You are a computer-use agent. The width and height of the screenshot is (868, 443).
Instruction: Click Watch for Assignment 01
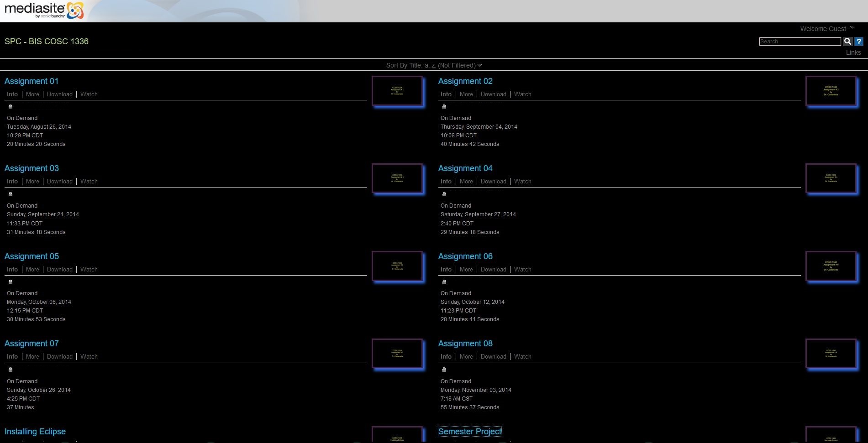[x=89, y=94]
